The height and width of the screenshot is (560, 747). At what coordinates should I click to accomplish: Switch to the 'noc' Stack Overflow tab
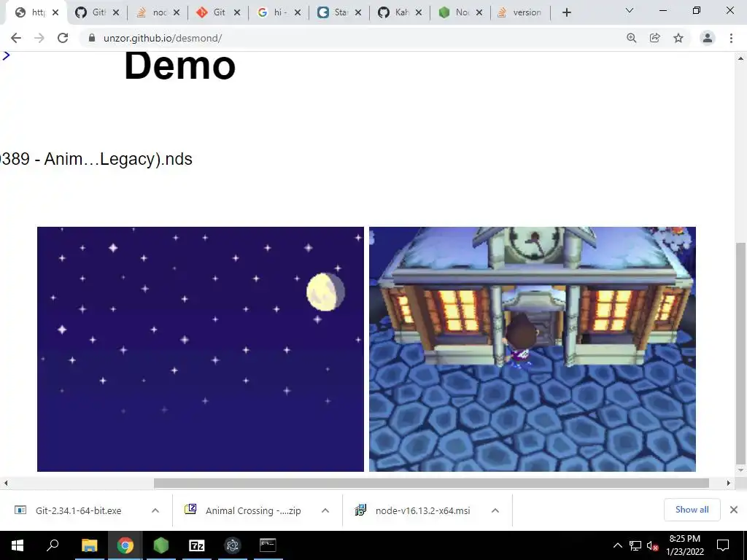coord(158,12)
